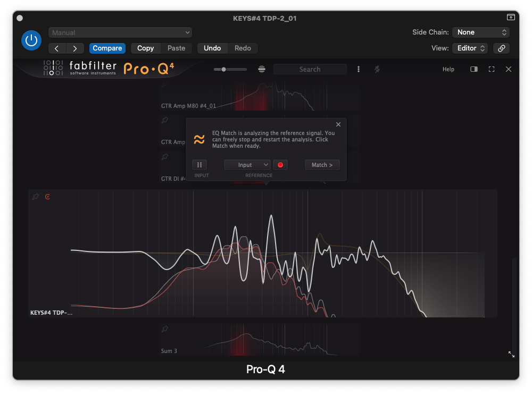The width and height of the screenshot is (532, 395).
Task: Open the Side Chain None dropdown
Action: (481, 32)
